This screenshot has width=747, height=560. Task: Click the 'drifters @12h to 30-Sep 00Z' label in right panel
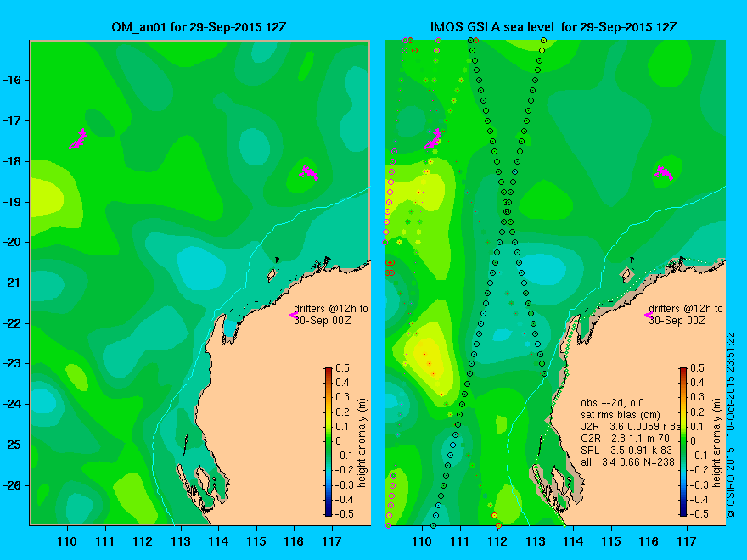[x=686, y=315]
